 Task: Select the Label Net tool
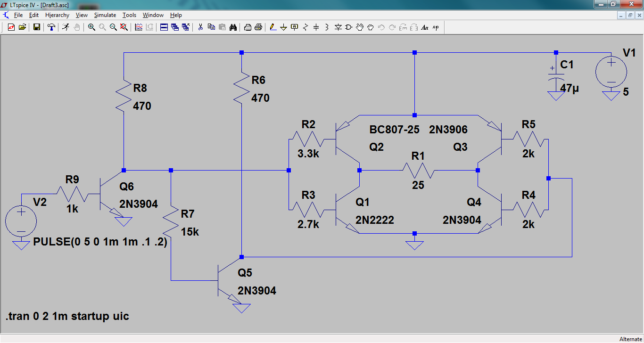point(295,27)
